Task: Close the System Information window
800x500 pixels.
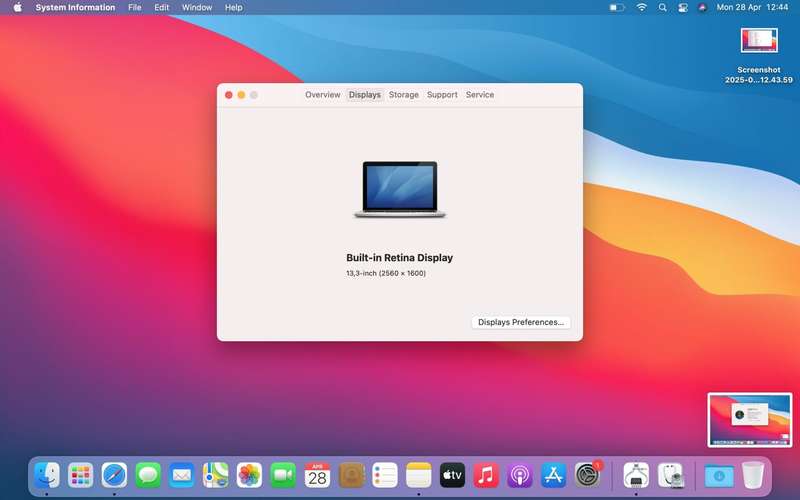Action: pyautogui.click(x=229, y=95)
